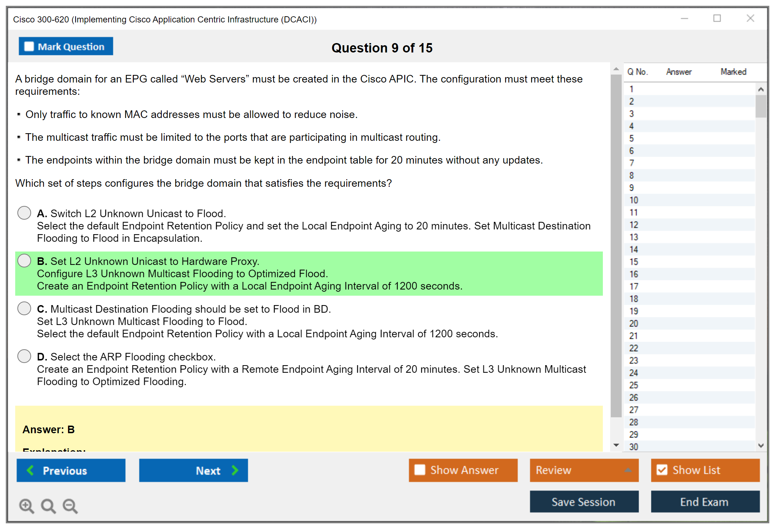Click the reset zoom magnifier icon
778x532 pixels.
48,506
